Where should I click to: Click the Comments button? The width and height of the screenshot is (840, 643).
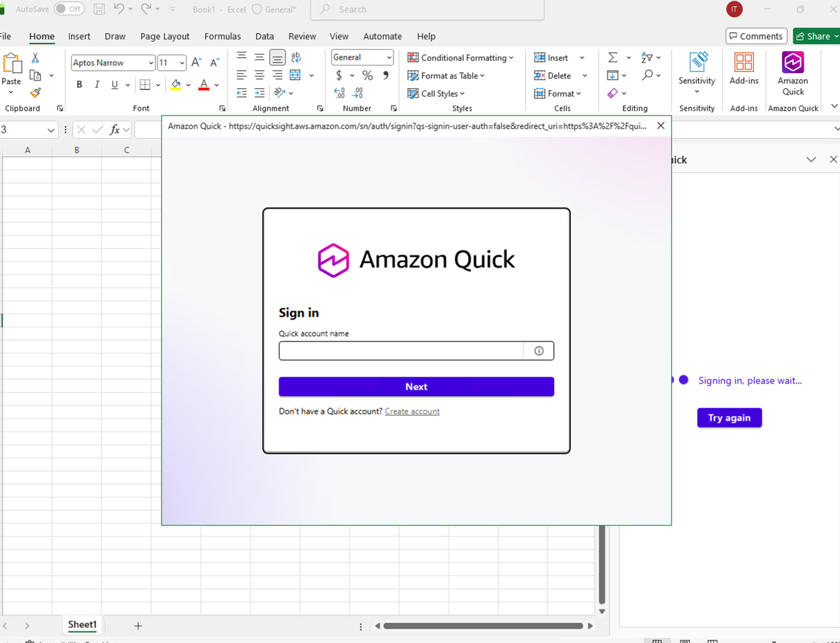click(756, 36)
